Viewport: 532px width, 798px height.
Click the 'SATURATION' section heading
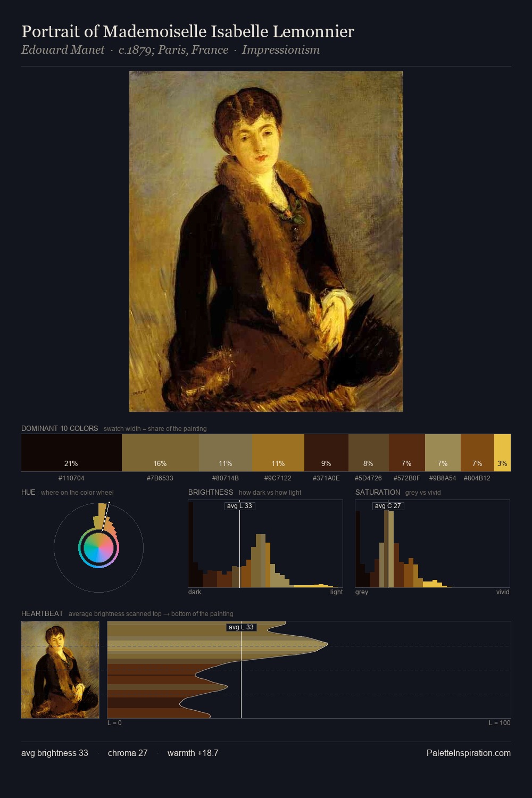tap(378, 492)
